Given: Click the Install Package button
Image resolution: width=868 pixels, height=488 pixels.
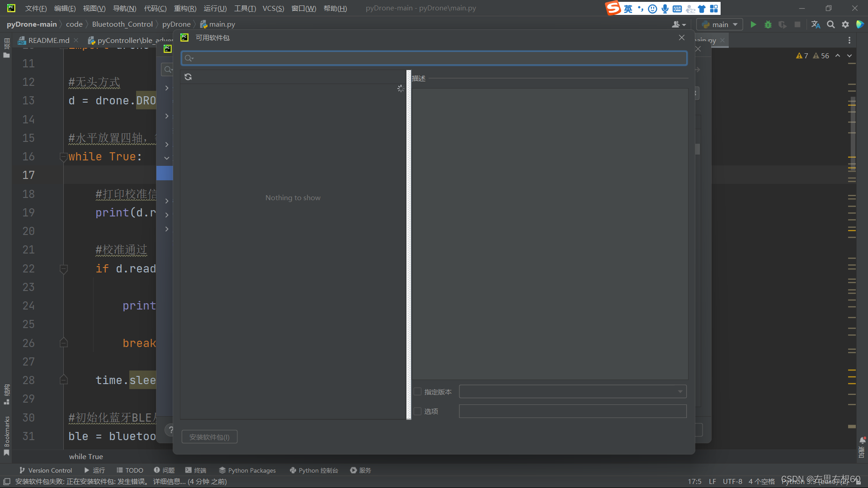Looking at the screenshot, I should [209, 437].
